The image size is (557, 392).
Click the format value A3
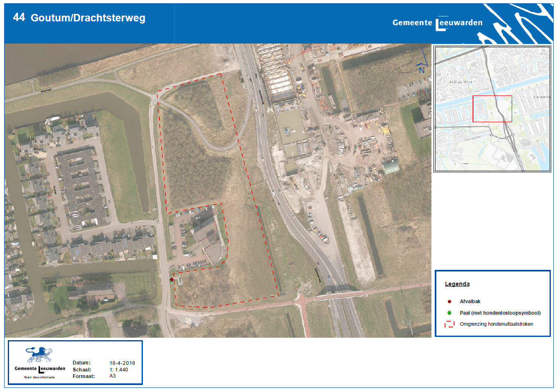(112, 376)
